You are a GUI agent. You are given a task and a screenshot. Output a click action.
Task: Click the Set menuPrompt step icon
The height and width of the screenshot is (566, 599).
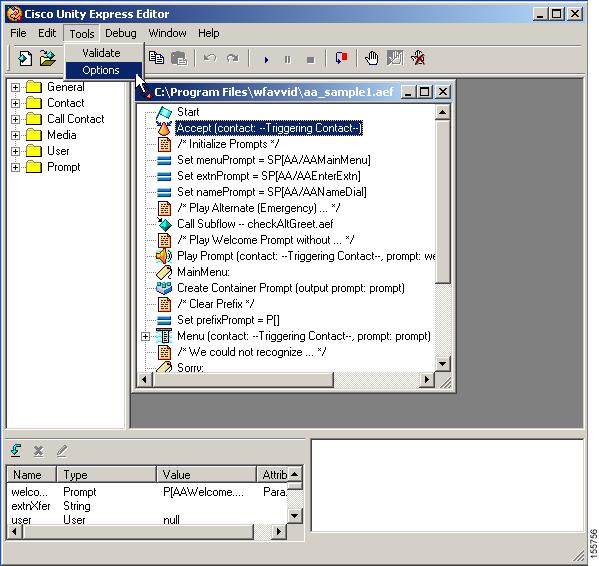[164, 160]
